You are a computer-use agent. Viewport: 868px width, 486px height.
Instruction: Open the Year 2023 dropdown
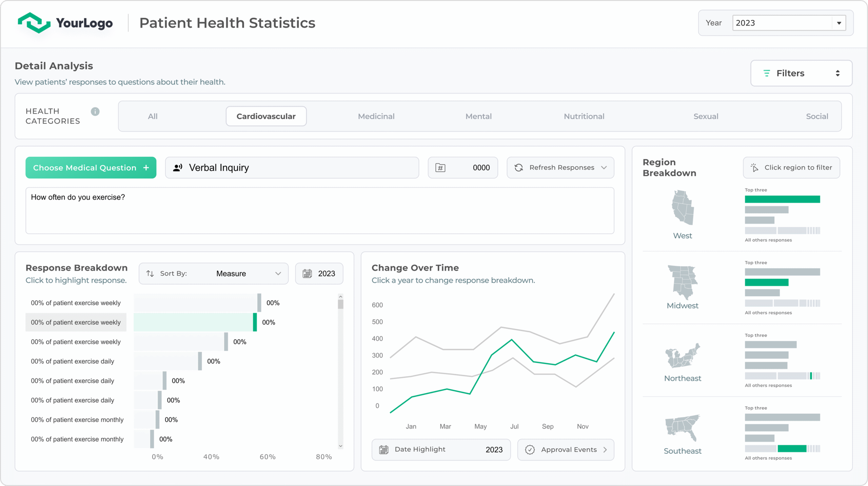point(789,23)
